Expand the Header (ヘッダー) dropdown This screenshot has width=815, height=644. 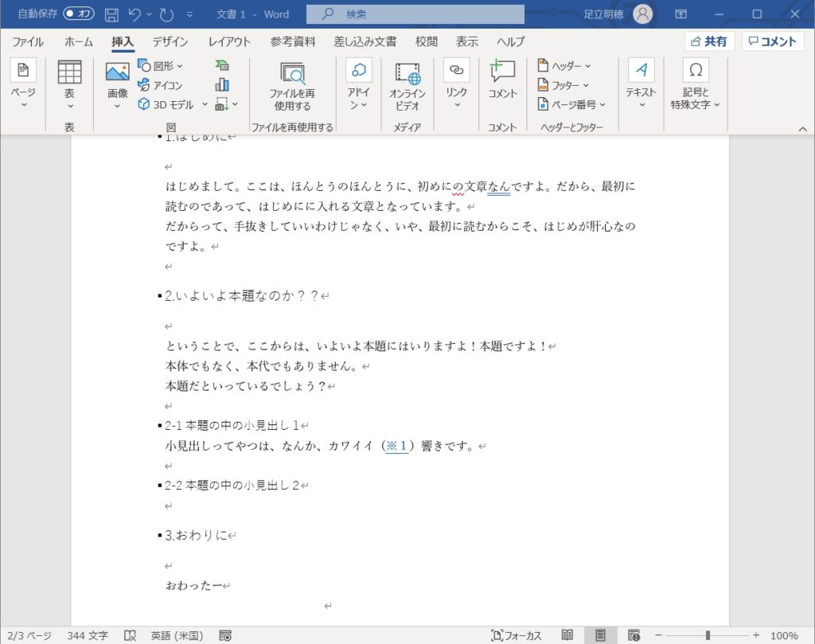(564, 66)
